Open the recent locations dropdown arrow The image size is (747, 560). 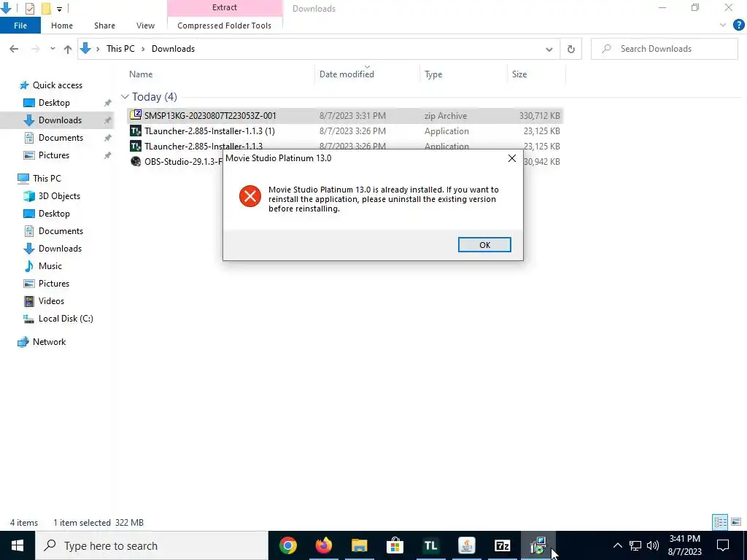point(53,49)
